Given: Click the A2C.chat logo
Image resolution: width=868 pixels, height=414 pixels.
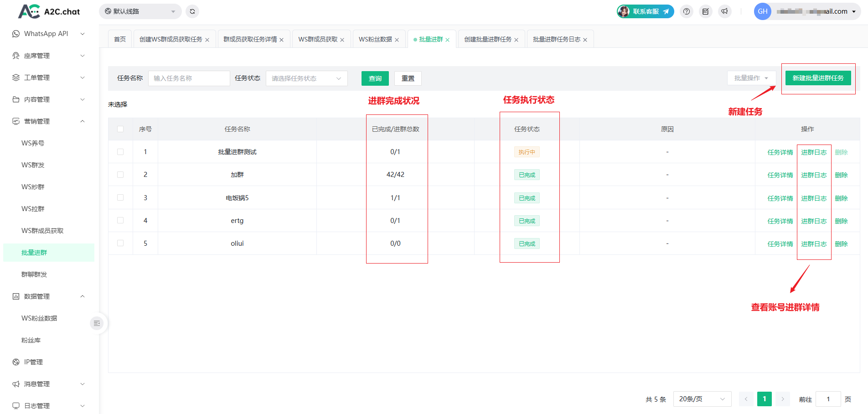Looking at the screenshot, I should click(49, 11).
